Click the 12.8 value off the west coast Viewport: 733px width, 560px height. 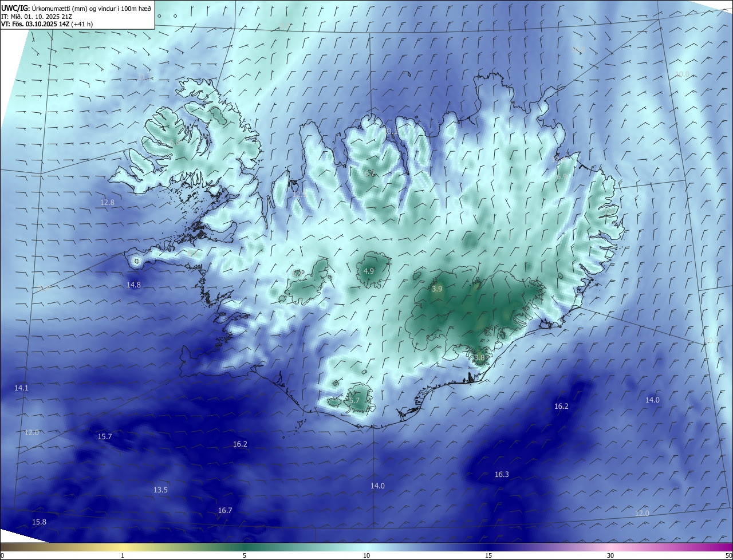pos(107,203)
